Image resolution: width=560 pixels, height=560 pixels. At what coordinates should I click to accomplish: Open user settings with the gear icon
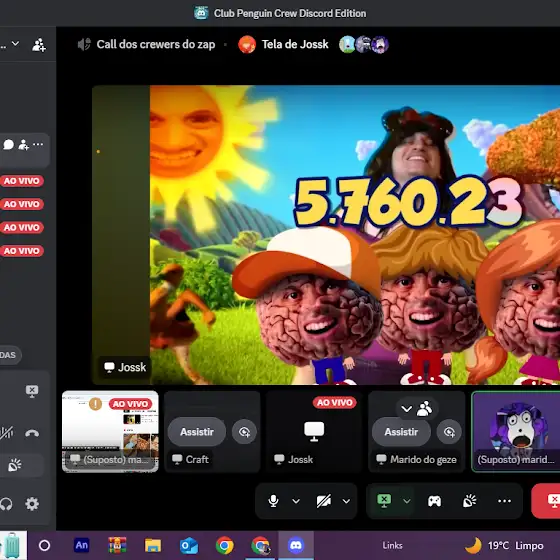32,504
